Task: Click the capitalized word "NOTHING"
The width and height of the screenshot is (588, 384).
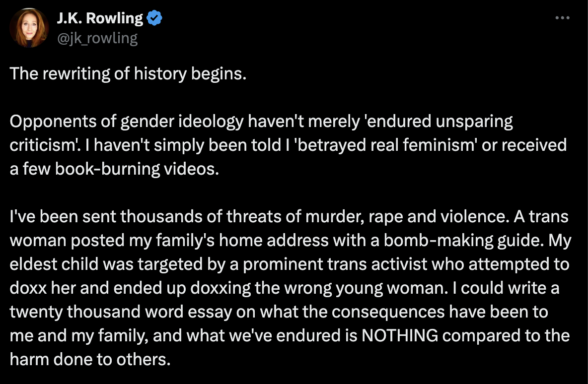Action: 400,336
